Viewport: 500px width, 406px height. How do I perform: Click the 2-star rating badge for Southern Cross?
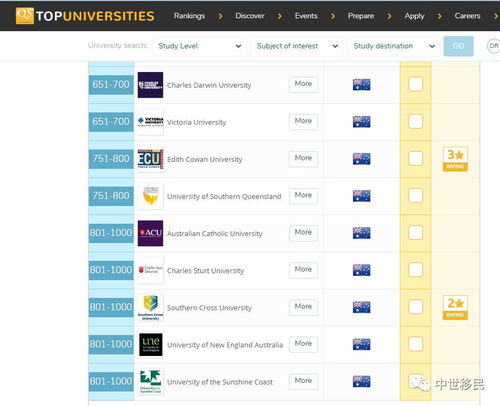(x=455, y=308)
